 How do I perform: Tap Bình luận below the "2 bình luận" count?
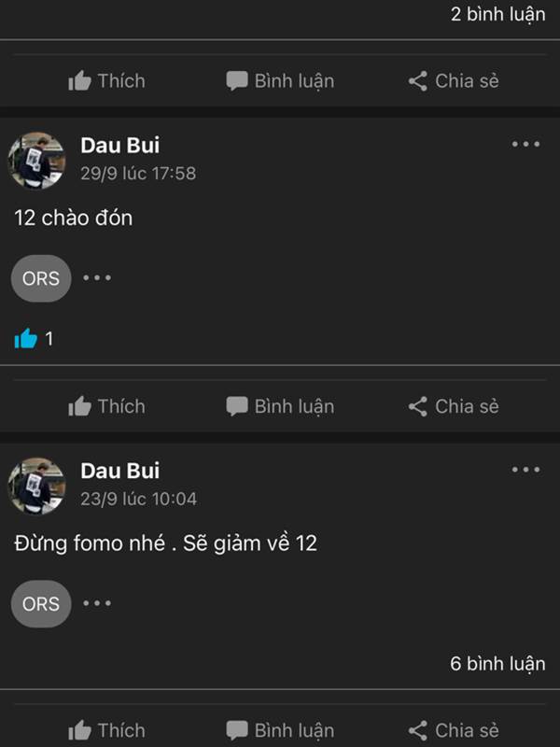280,81
